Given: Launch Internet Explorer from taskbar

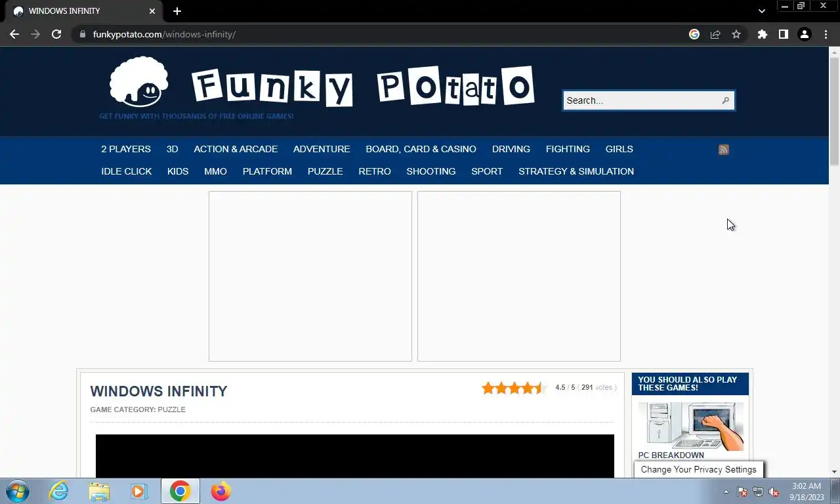Looking at the screenshot, I should pyautogui.click(x=58, y=491).
